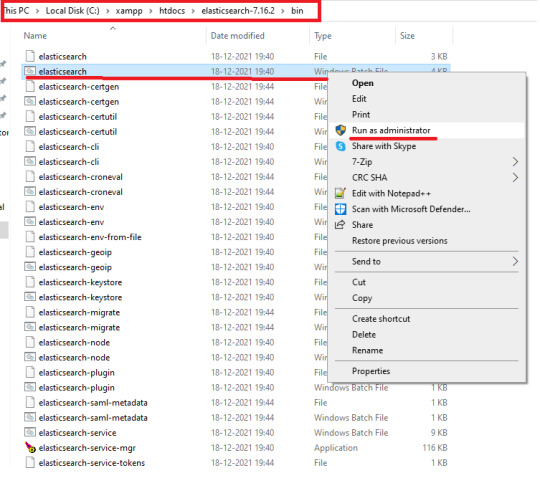
Task: Click the Share arrow icon in menu
Action: tap(340, 225)
